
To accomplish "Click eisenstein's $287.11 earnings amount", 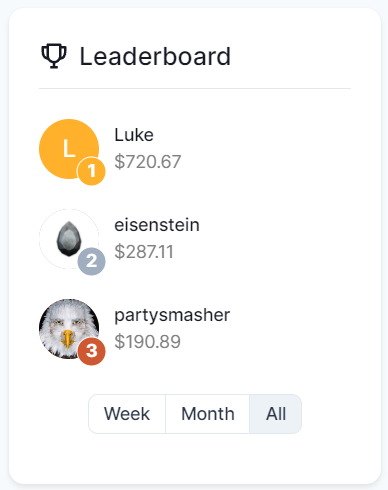I will [144, 252].
